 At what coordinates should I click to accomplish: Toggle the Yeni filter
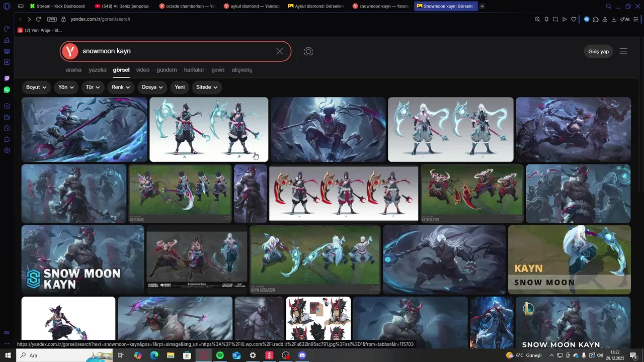tap(180, 87)
